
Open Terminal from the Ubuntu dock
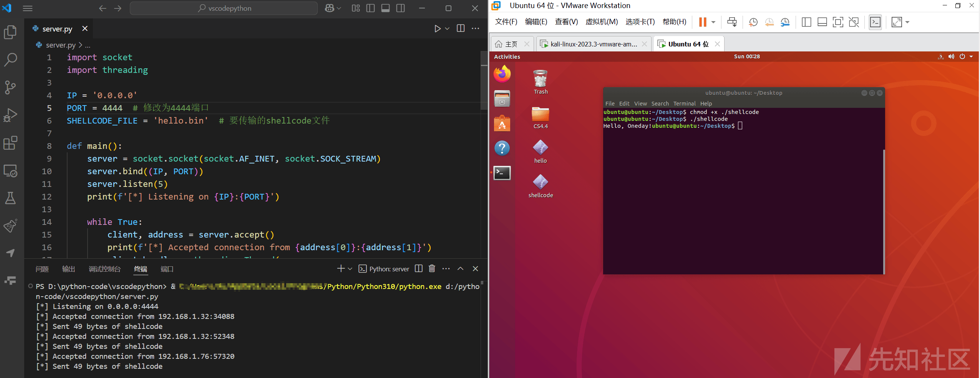(502, 173)
